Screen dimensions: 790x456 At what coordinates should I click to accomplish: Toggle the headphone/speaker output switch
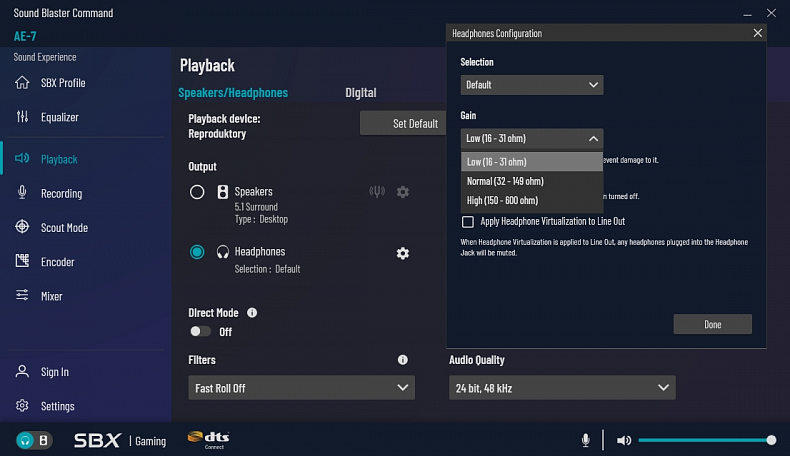tap(34, 440)
